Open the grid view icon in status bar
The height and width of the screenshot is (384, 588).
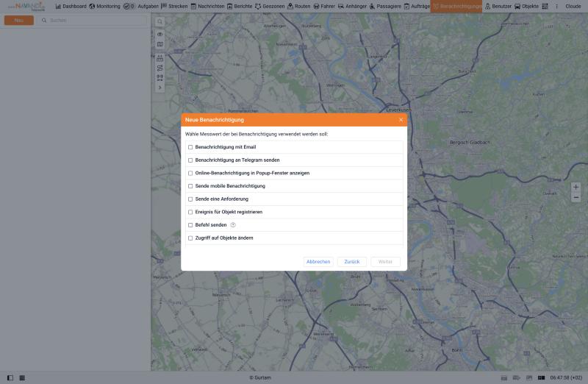22,378
